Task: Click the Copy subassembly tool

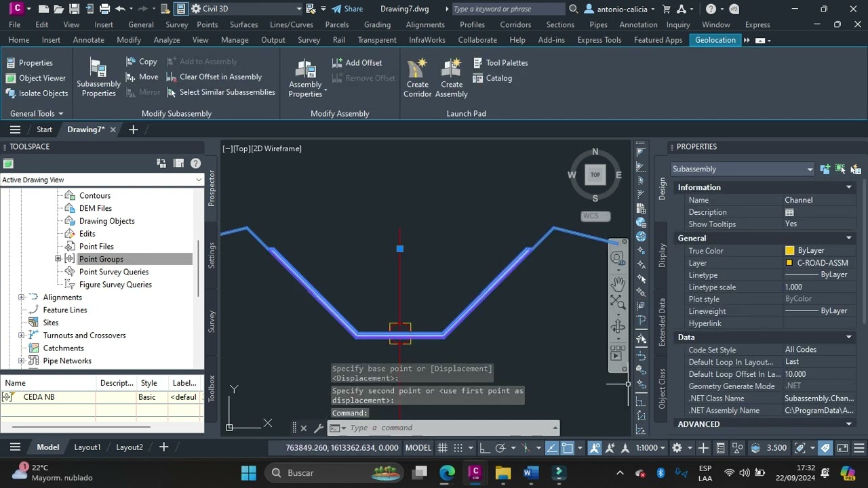Action: point(141,62)
